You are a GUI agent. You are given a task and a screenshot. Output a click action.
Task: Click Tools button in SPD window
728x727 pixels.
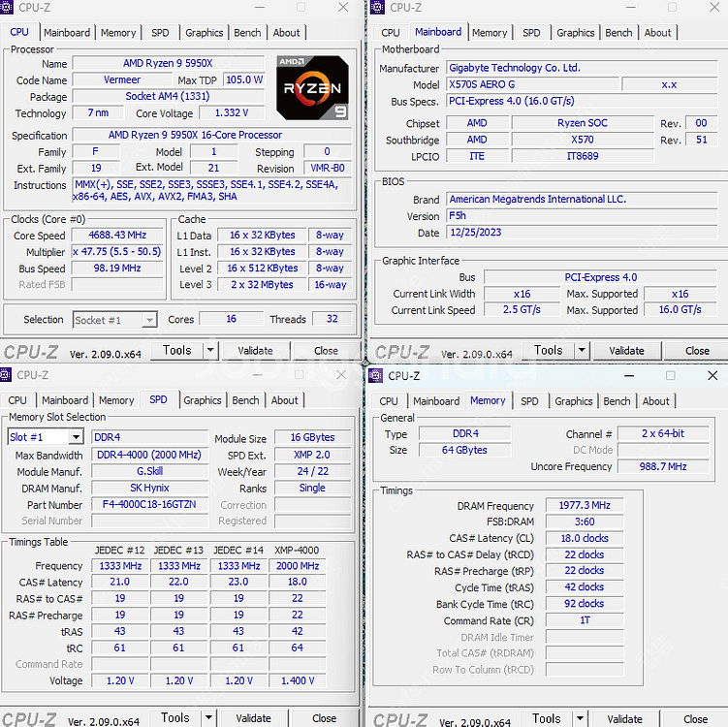175,717
